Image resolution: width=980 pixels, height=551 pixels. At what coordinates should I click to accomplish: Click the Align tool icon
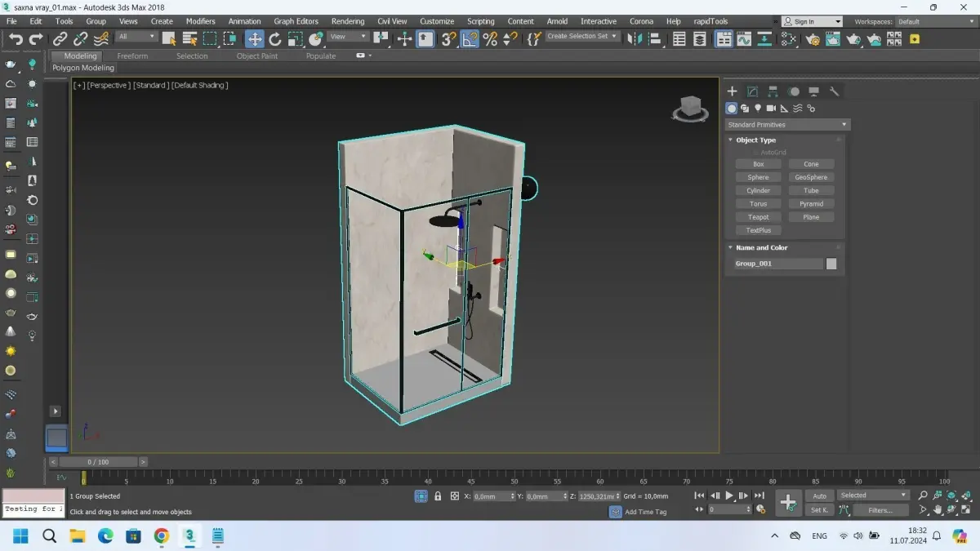(655, 38)
